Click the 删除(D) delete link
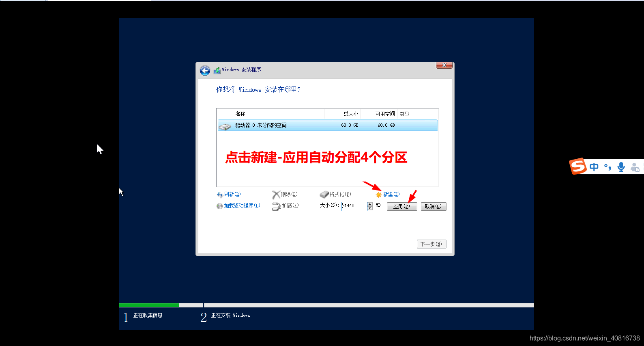Screen dimensions: 644x346 tap(289, 195)
